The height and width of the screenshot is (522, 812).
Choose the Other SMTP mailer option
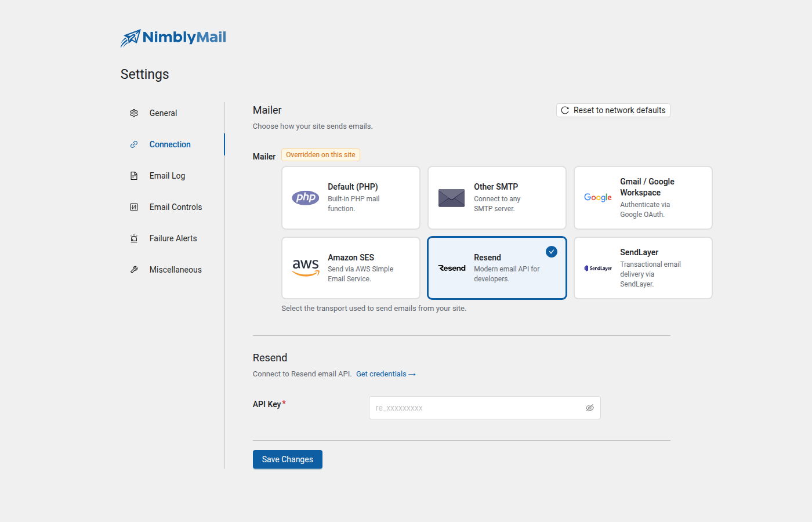coord(497,198)
